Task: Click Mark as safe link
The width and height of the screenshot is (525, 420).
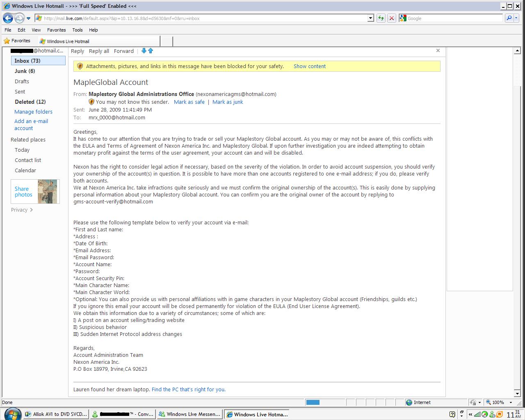Action: pyautogui.click(x=189, y=102)
